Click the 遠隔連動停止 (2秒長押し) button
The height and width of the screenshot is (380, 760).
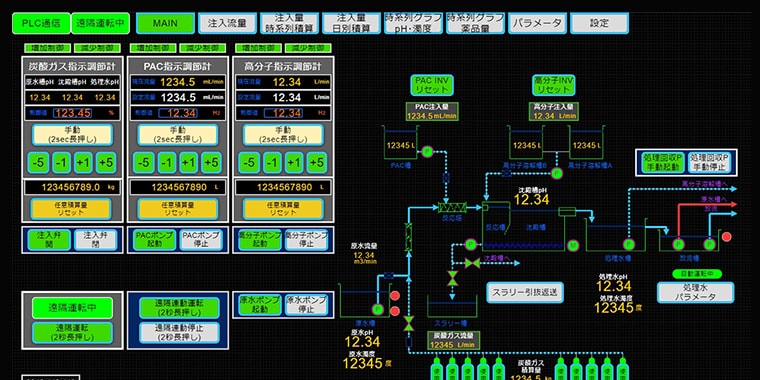(x=179, y=332)
